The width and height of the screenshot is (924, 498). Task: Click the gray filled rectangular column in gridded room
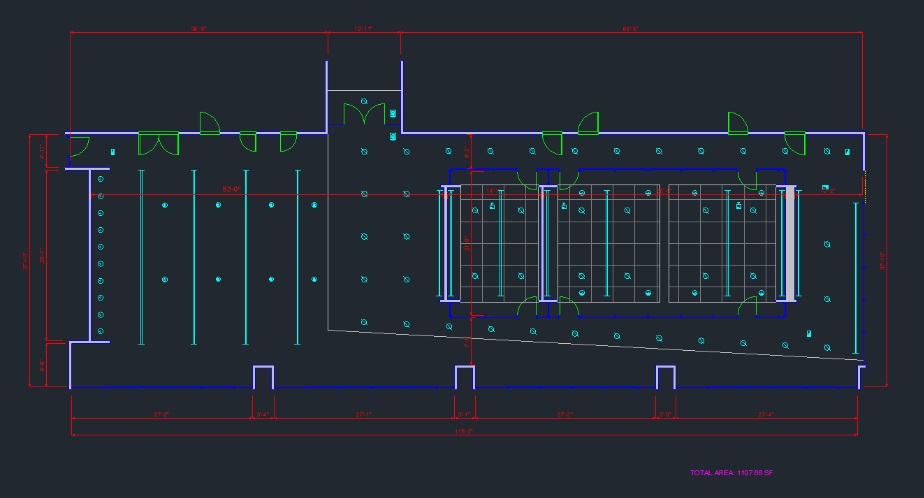790,243
